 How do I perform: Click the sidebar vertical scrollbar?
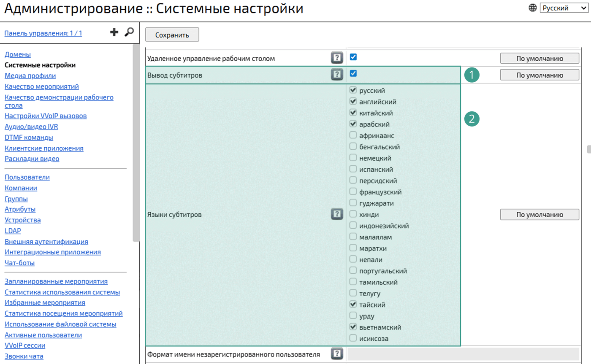click(136, 143)
